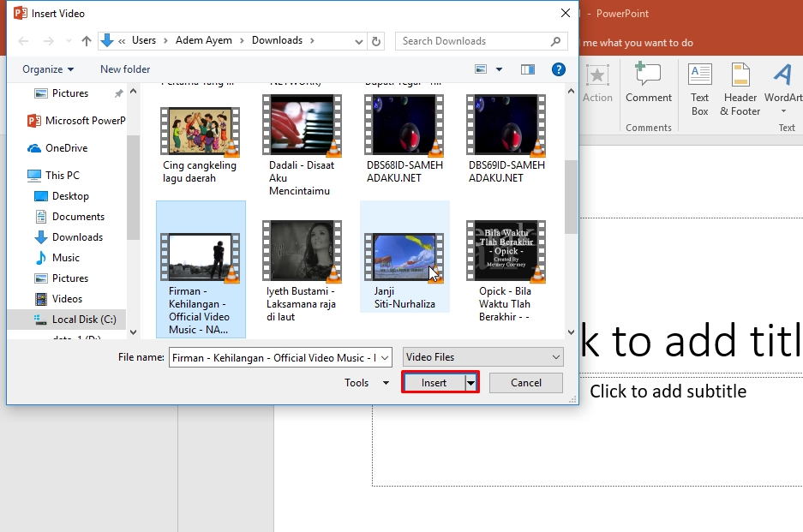Viewport: 803px width, 532px height.
Task: Click Downloads in the address breadcrumb
Action: click(277, 40)
